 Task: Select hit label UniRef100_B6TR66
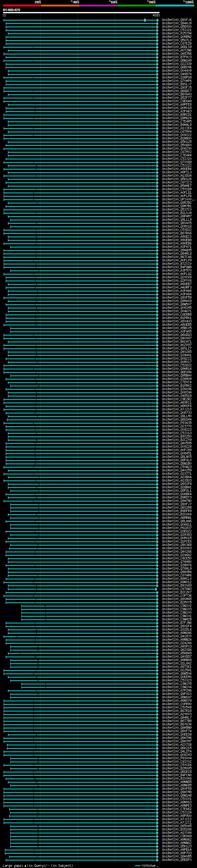tap(177, 233)
